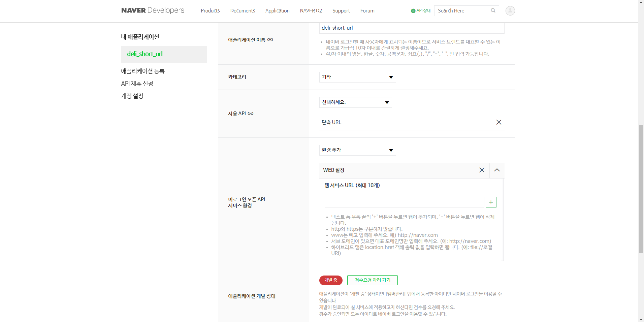Open the 카테고리 dropdown showing 기타
The image size is (644, 322).
[357, 77]
